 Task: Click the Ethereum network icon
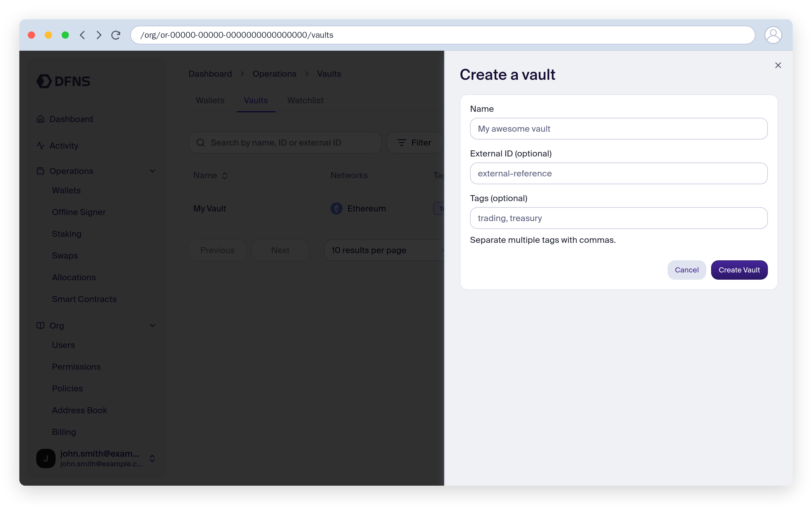(x=336, y=208)
